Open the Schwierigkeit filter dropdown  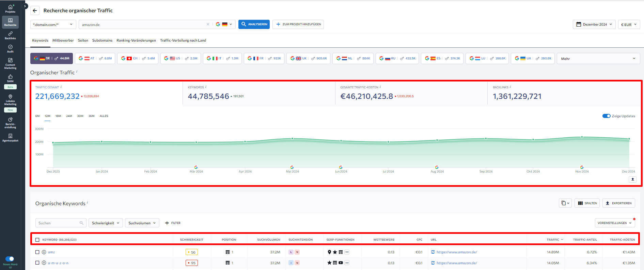106,223
